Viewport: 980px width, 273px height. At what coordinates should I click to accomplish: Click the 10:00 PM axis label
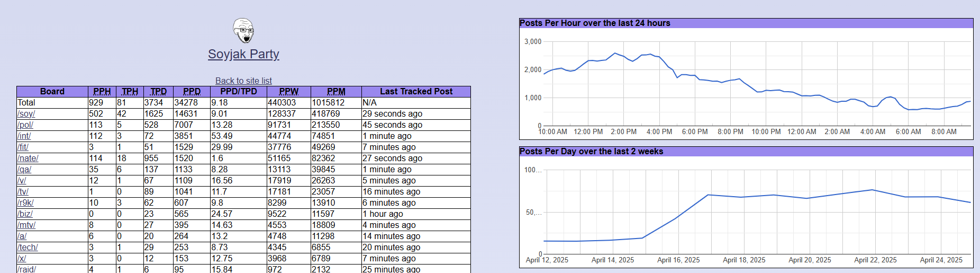coord(766,131)
